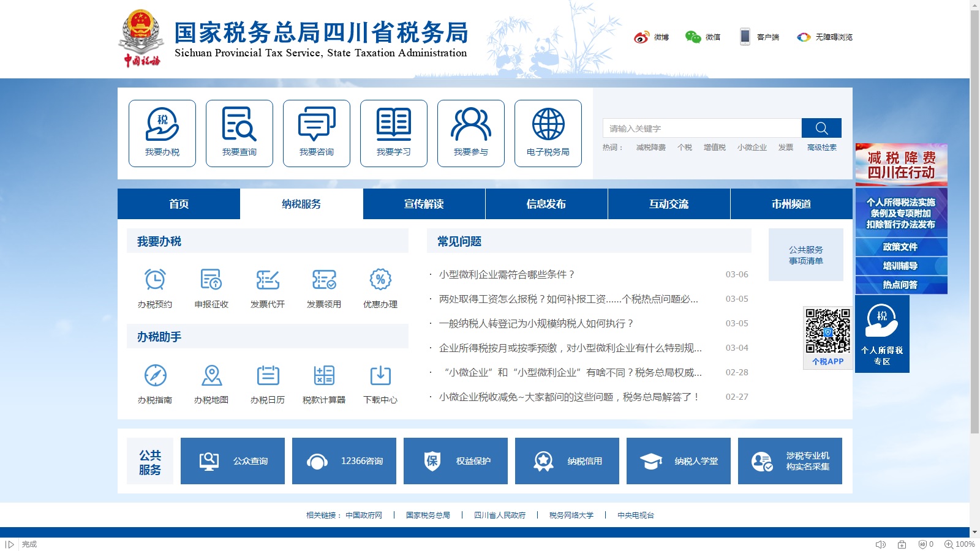The height and width of the screenshot is (551, 980).
Task: Open 公共服务事项清单 box
Action: [x=806, y=255]
